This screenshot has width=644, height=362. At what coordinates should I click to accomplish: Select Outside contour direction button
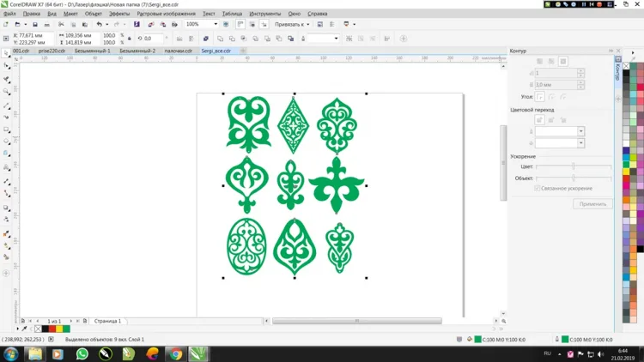pyautogui.click(x=563, y=61)
